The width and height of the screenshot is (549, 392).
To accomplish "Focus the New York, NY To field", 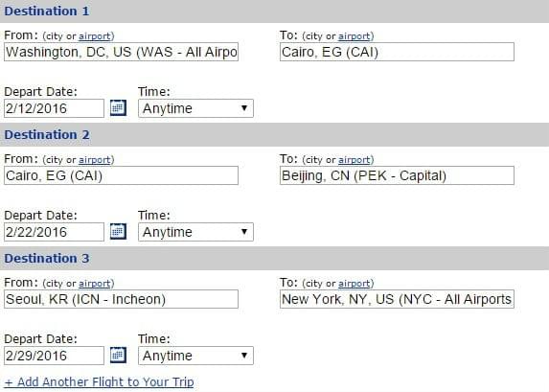I will click(x=397, y=299).
